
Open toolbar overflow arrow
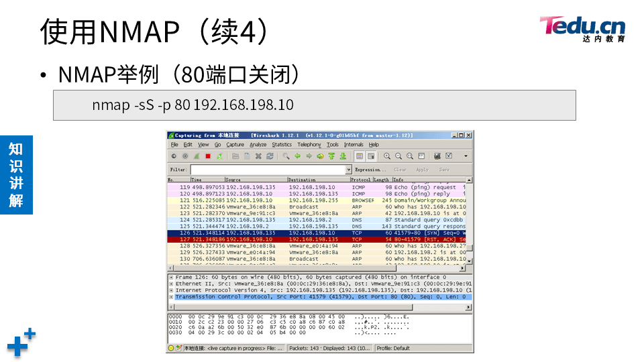coord(466,156)
